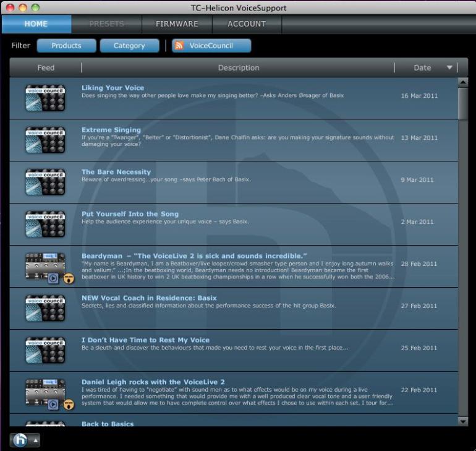Open the Extreme Singing article
476x451 pixels.
pos(111,130)
